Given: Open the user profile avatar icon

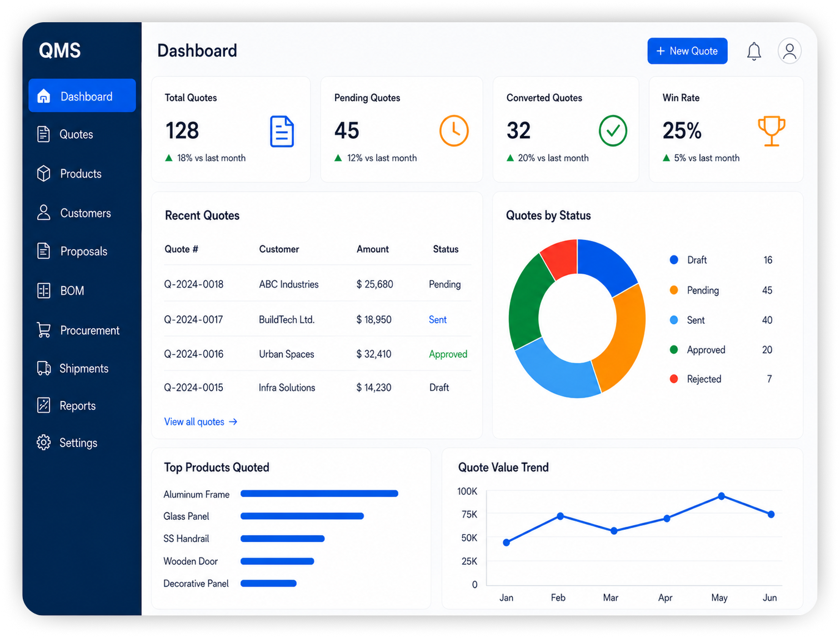Looking at the screenshot, I should [789, 51].
